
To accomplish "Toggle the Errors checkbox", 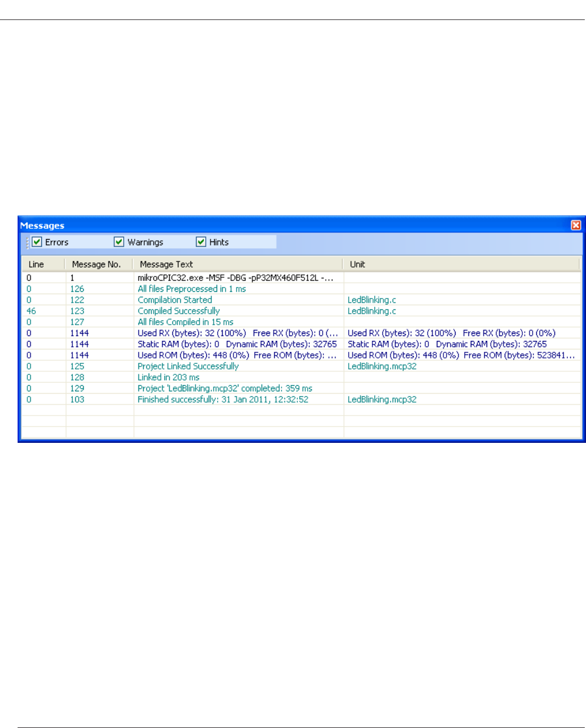I will pos(37,242).
